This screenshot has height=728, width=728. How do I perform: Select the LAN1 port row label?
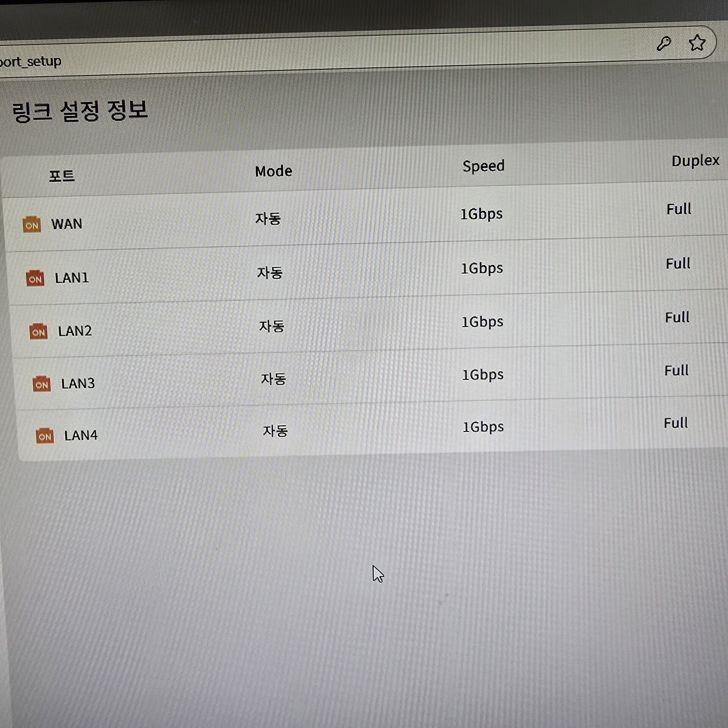(x=72, y=278)
